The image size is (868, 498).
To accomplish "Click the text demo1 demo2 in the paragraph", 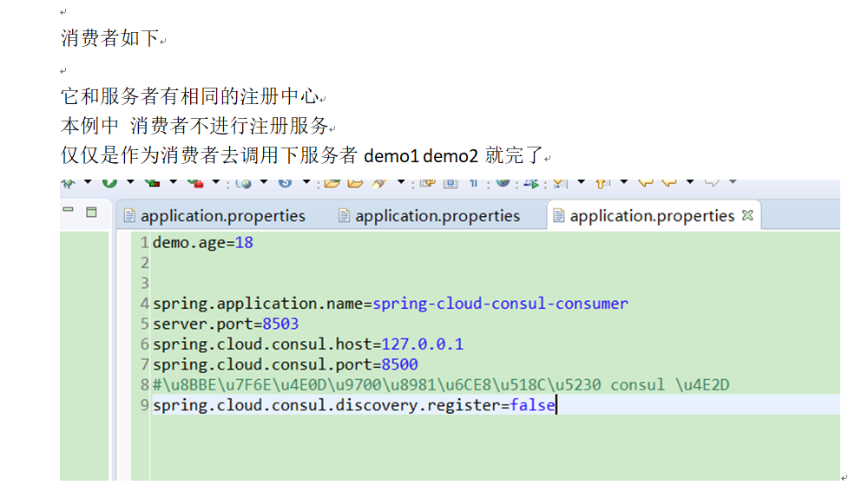I will click(421, 156).
